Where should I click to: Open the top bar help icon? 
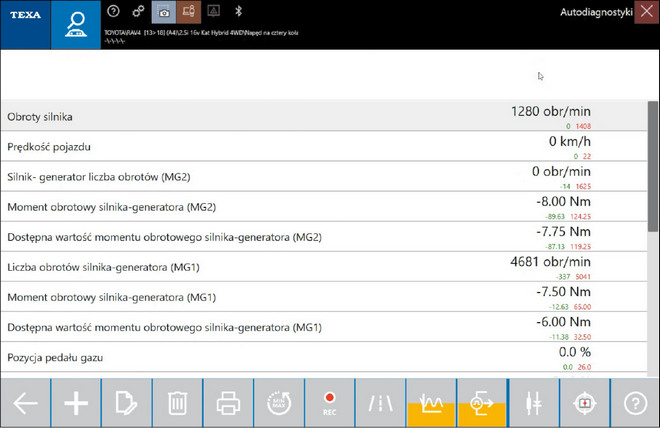point(113,12)
